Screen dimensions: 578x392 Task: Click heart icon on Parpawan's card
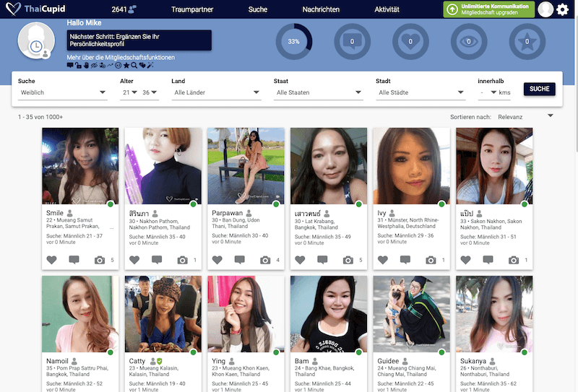pos(217,260)
